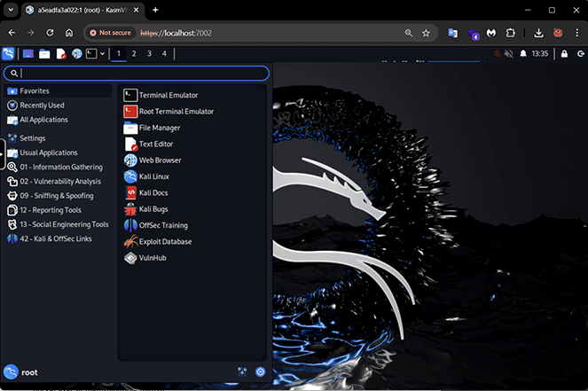
Task: Open VulnHub from the application list
Action: coord(153,258)
